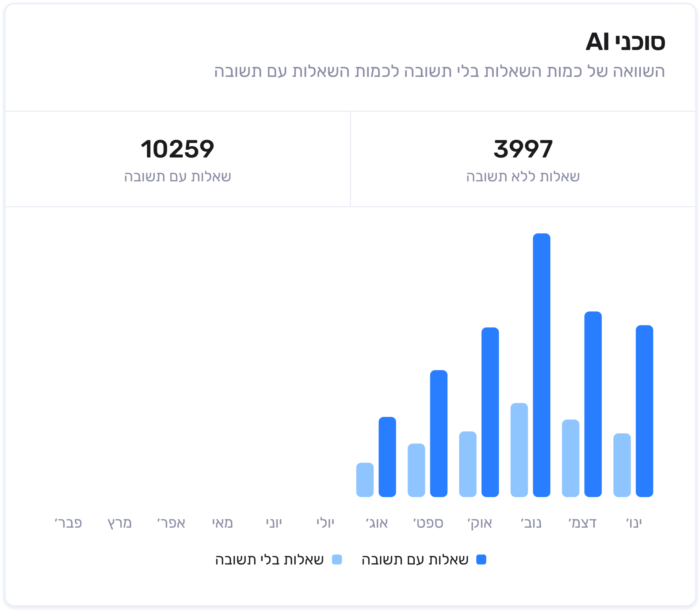Click the 3997 unanswered questions figure
700x611 pixels.
pyautogui.click(x=523, y=149)
